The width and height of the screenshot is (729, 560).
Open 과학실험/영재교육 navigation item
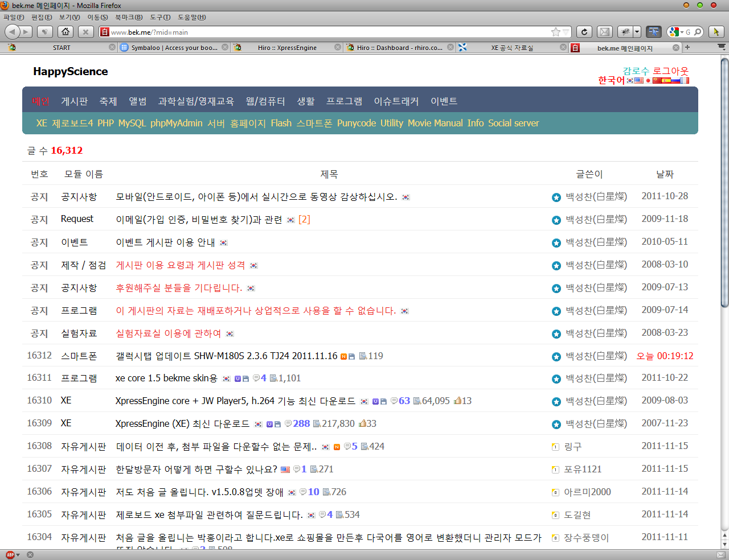tap(196, 101)
